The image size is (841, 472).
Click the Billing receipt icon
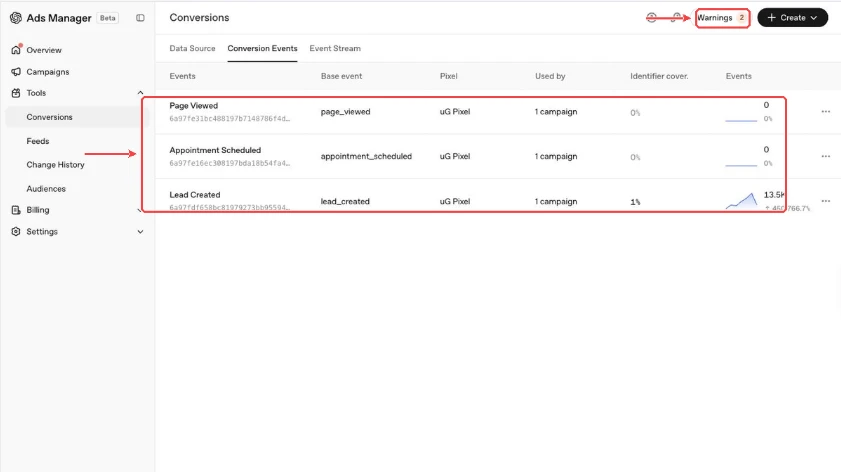16,210
